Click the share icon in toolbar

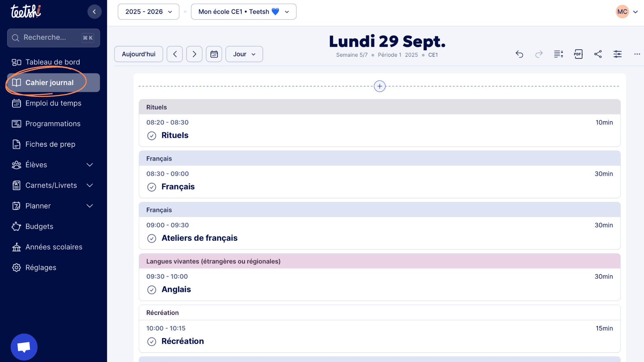598,54
